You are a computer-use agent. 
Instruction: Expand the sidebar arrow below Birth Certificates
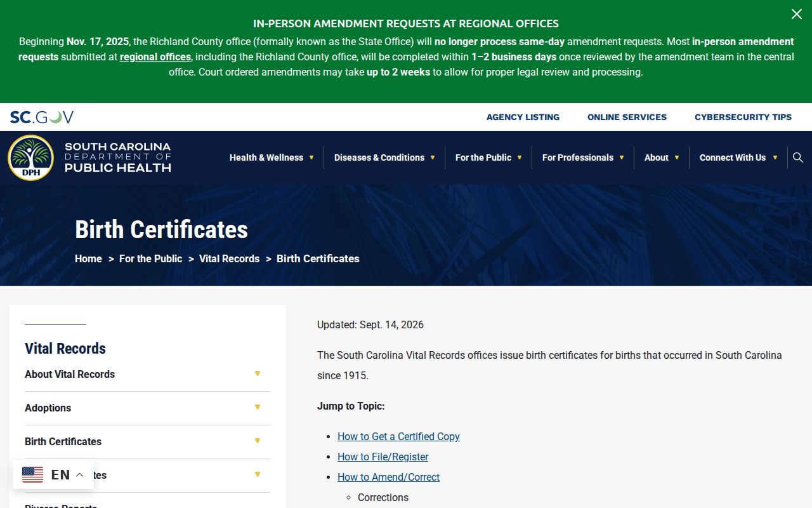point(258,474)
